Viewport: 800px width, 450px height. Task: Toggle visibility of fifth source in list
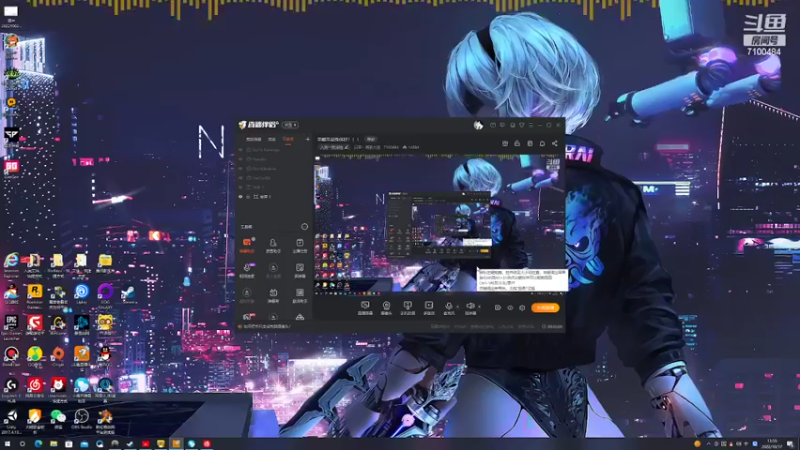click(x=241, y=187)
